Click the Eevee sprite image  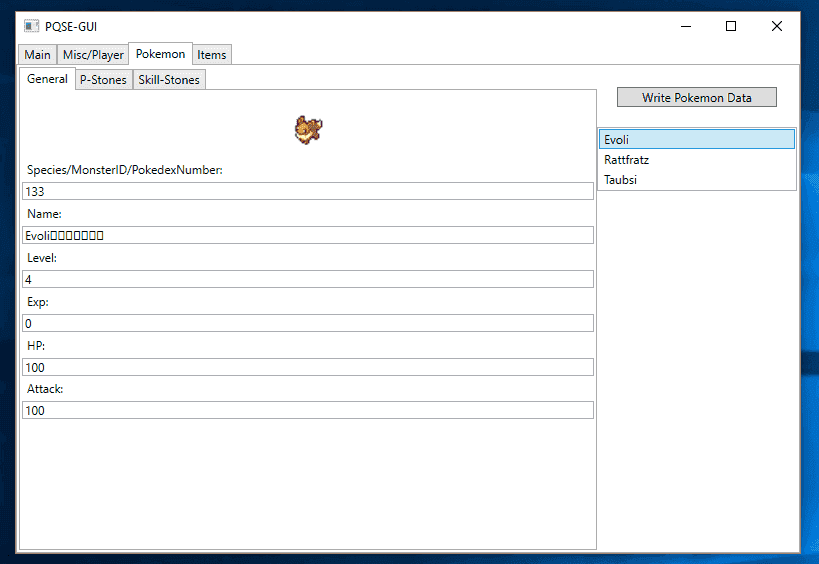click(308, 130)
